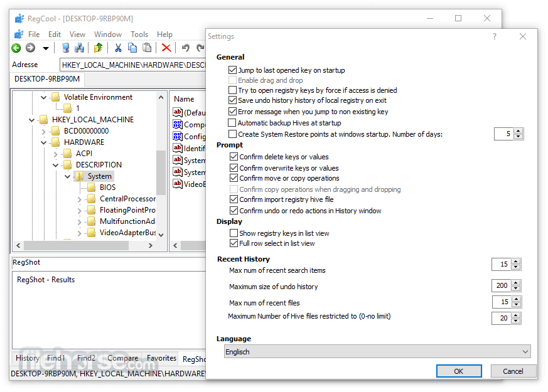Switch to the History bottom tab
Screen dimensions: 548x392
[x=27, y=358]
